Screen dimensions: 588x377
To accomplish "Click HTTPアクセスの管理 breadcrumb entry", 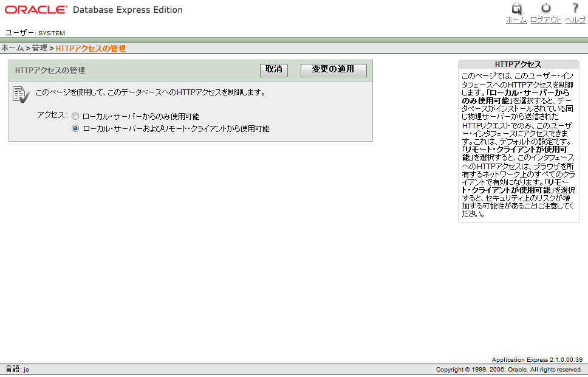I will pos(91,49).
